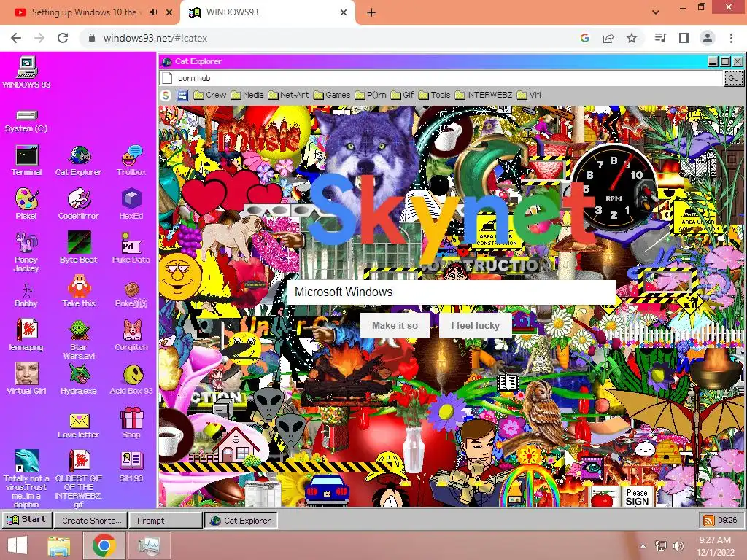Run the Hydra.exe icon
The height and width of the screenshot is (560, 747).
pyautogui.click(x=79, y=379)
